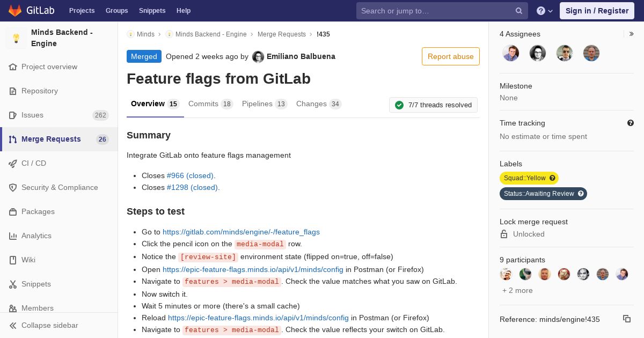The height and width of the screenshot is (338, 644).
Task: Collapse right panel with chevrons icon
Action: 632,34
